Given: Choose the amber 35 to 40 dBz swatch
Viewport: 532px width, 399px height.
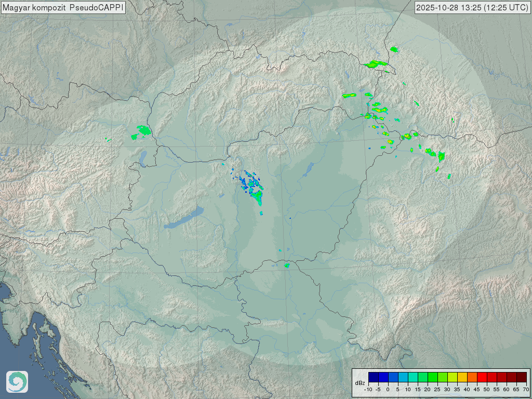Looking at the screenshot, I should tap(462, 377).
